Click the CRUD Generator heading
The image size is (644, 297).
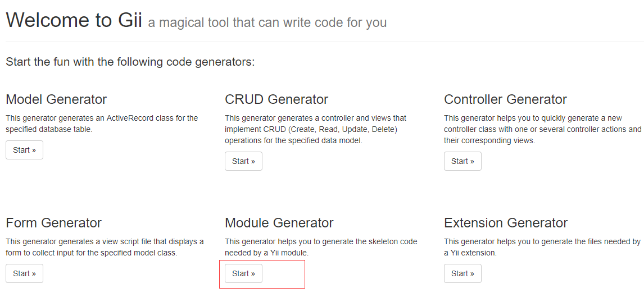(x=276, y=99)
